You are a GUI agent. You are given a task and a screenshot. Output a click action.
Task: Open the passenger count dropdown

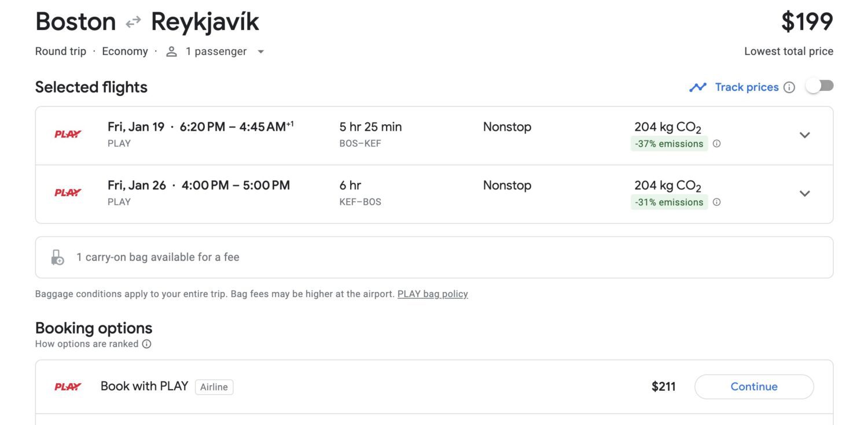tap(261, 51)
